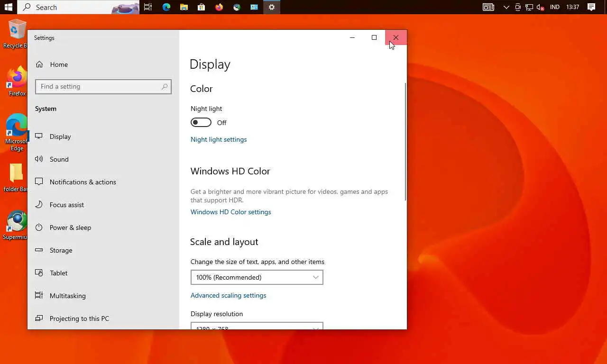Image resolution: width=607 pixels, height=364 pixels.
Task: Expand the 100% (Recommended) scale dropdown
Action: [x=257, y=277]
